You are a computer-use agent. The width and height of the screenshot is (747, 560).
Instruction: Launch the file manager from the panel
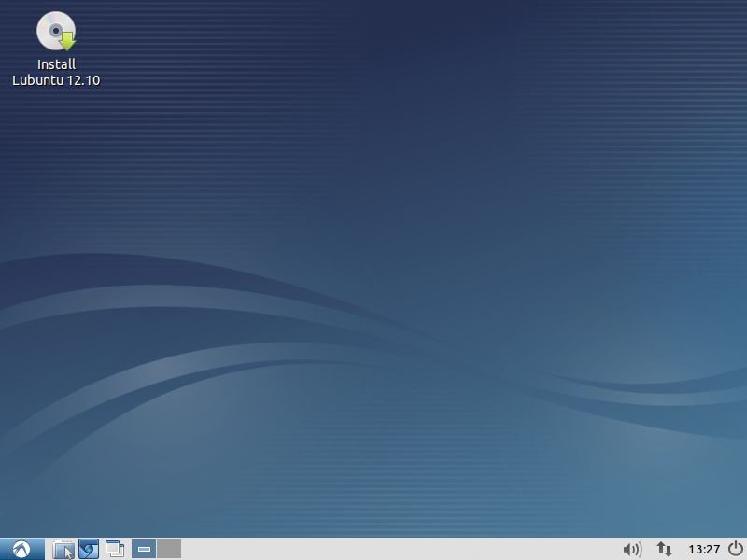click(x=63, y=549)
